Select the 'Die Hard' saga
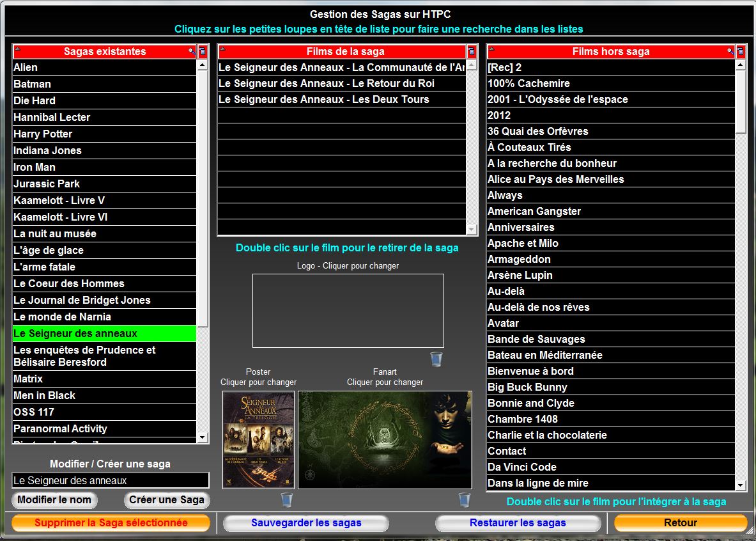The width and height of the screenshot is (756, 541). (x=105, y=101)
